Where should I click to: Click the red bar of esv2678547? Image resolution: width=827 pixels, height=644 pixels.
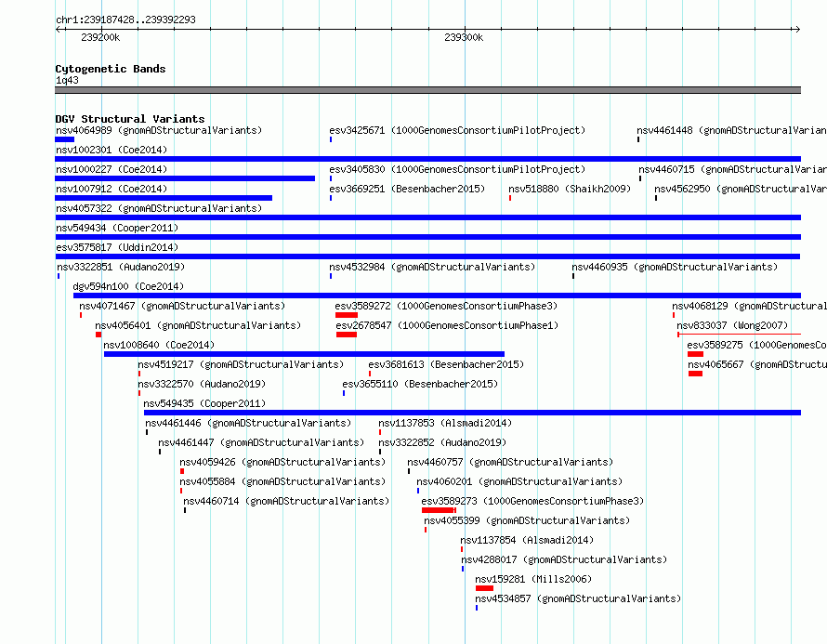[x=346, y=335]
